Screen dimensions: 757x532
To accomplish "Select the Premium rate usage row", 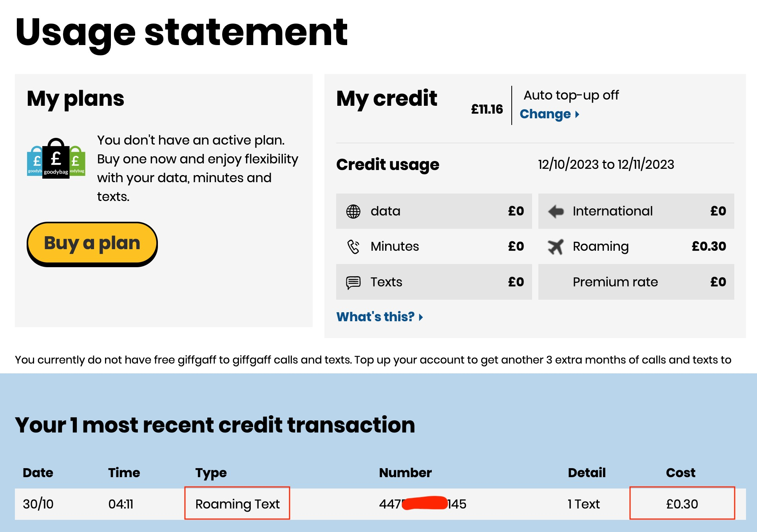I will (636, 282).
